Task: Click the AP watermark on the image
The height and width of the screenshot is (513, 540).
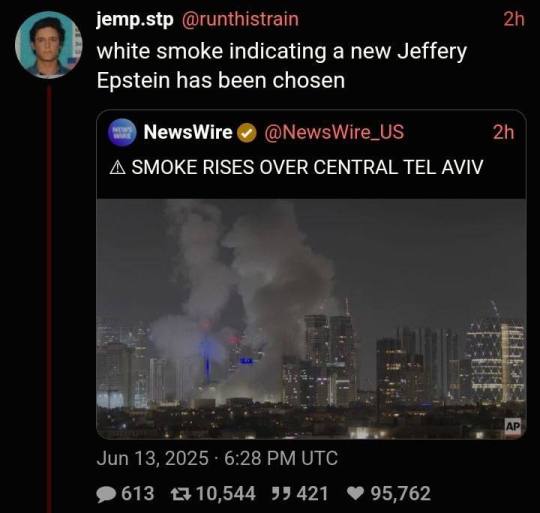Action: 513,427
